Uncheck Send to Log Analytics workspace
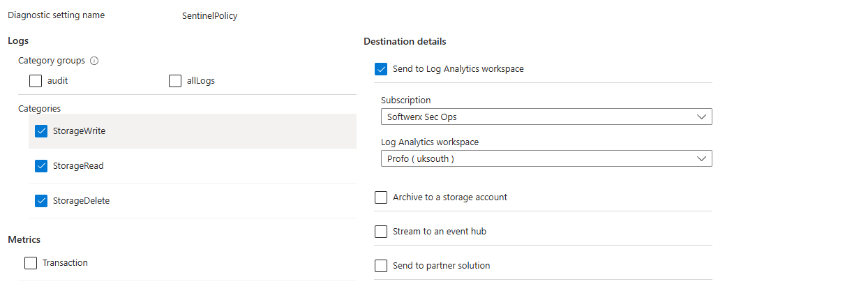Viewport: 868px width, 307px height. coord(381,69)
